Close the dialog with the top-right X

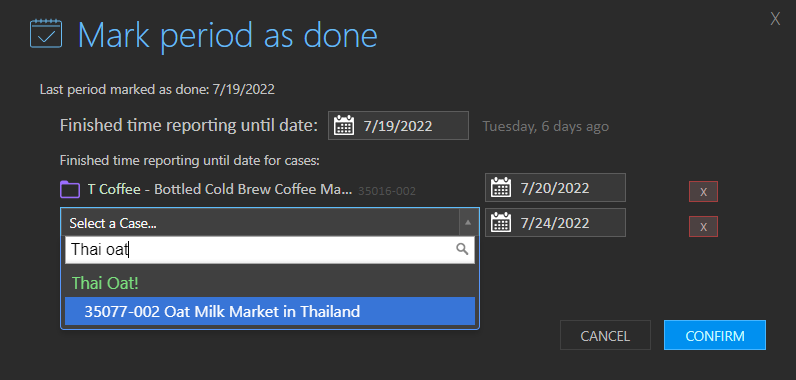click(x=775, y=19)
